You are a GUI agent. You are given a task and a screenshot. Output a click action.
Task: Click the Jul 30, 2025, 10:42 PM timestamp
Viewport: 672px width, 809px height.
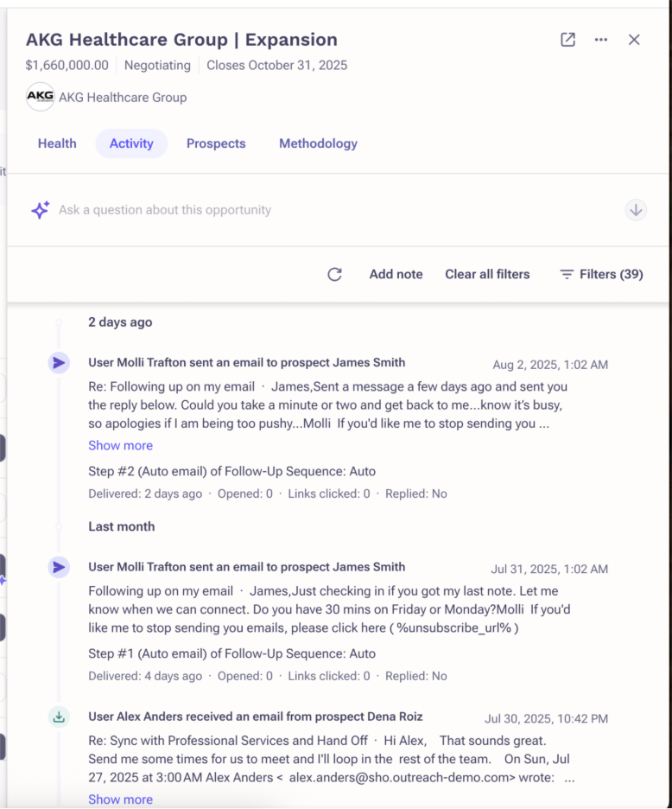point(546,719)
